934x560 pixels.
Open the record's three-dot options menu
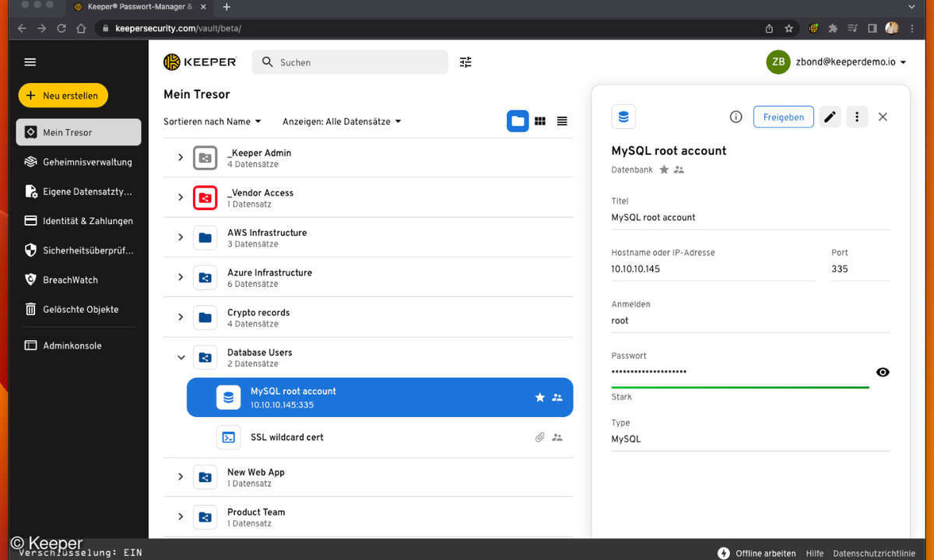tap(857, 117)
